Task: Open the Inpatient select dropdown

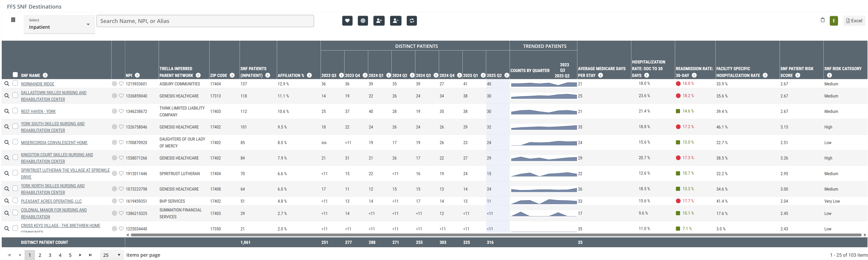Action: pos(59,24)
